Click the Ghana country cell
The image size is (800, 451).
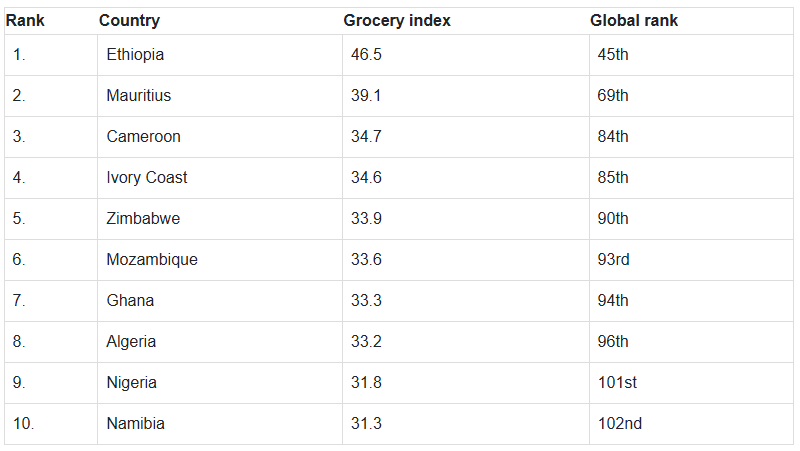130,301
